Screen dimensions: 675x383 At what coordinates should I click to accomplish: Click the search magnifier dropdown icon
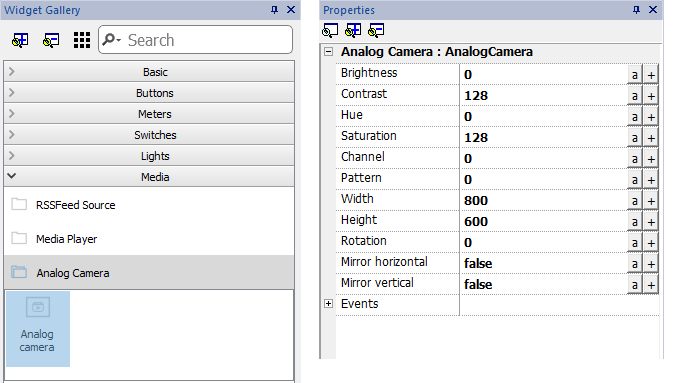pyautogui.click(x=112, y=40)
